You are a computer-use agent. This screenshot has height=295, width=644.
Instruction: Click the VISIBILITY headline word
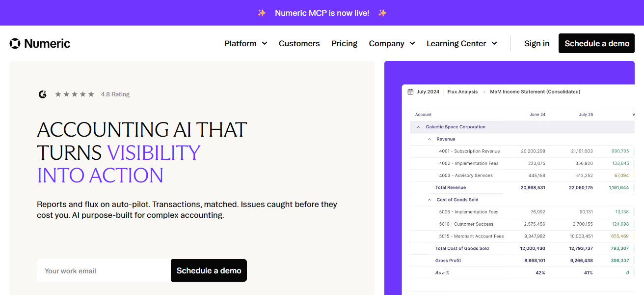click(154, 152)
